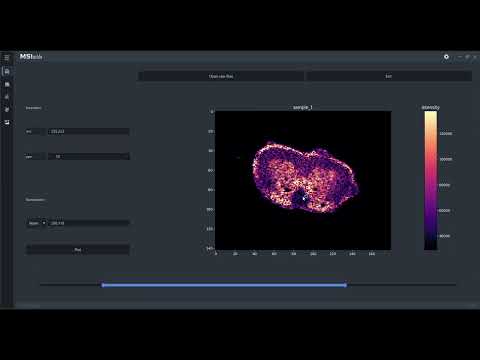Select the fifth sidebar icon with the image symbol
480x360 pixels.
tap(7, 122)
